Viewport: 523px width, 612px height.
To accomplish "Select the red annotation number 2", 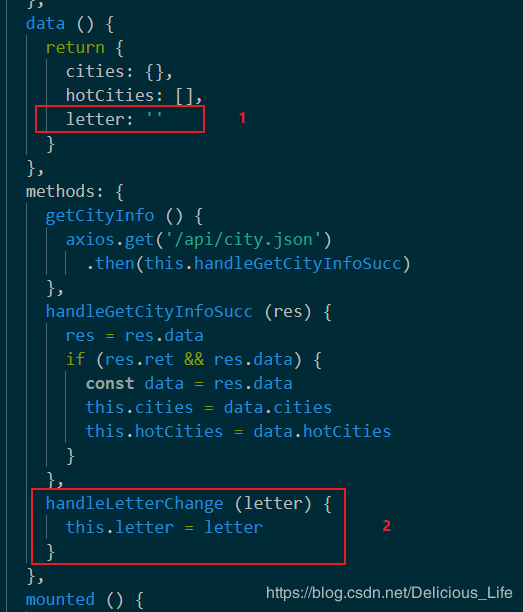I will [386, 526].
